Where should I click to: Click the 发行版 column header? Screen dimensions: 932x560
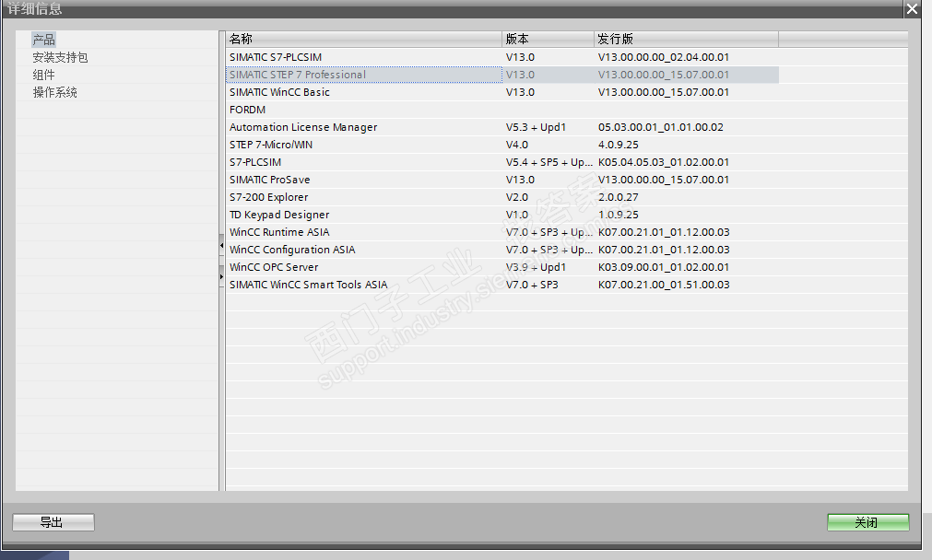pos(686,40)
